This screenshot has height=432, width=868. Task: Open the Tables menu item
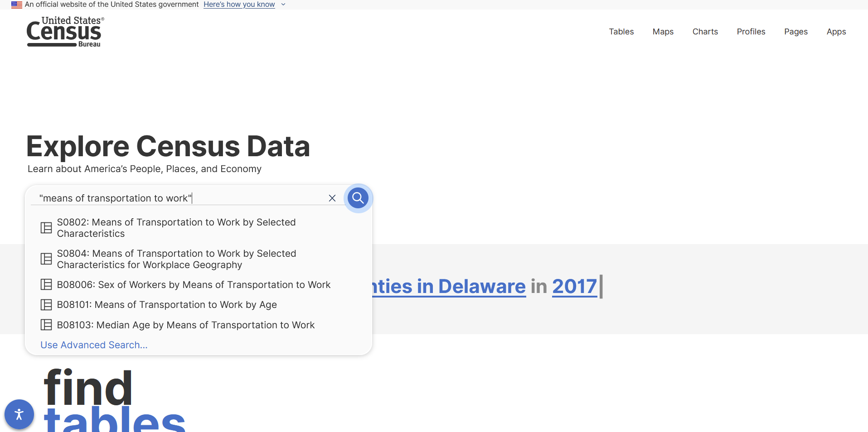click(621, 32)
